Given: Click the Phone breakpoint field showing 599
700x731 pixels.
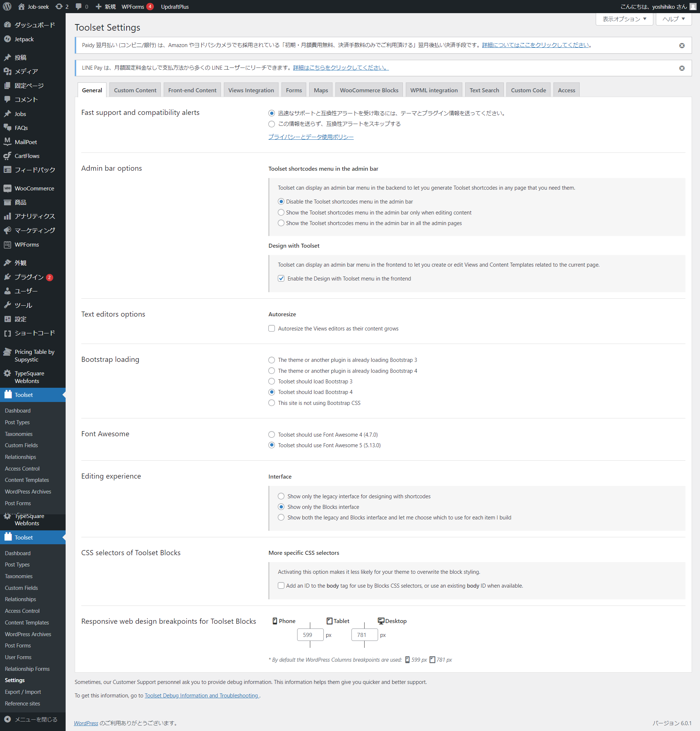Looking at the screenshot, I should tap(310, 635).
